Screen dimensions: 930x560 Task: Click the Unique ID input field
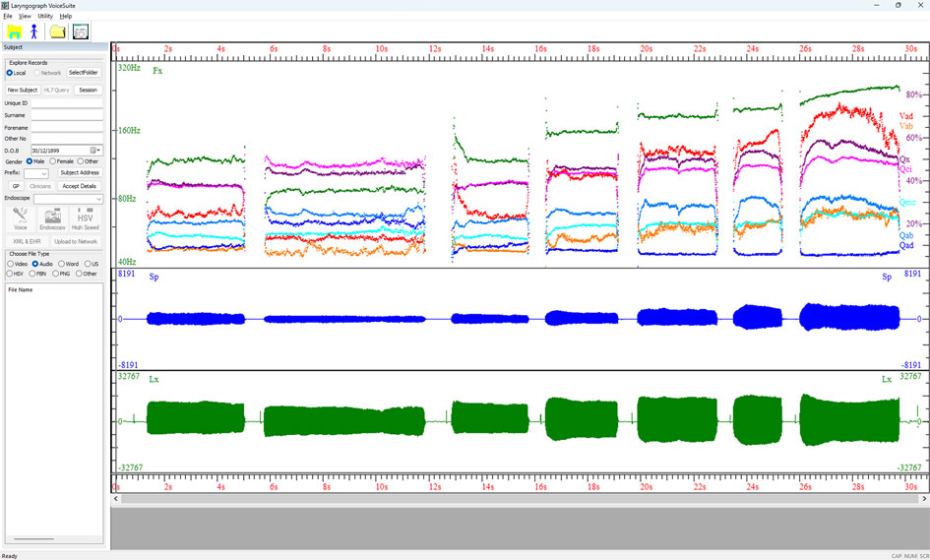[67, 103]
